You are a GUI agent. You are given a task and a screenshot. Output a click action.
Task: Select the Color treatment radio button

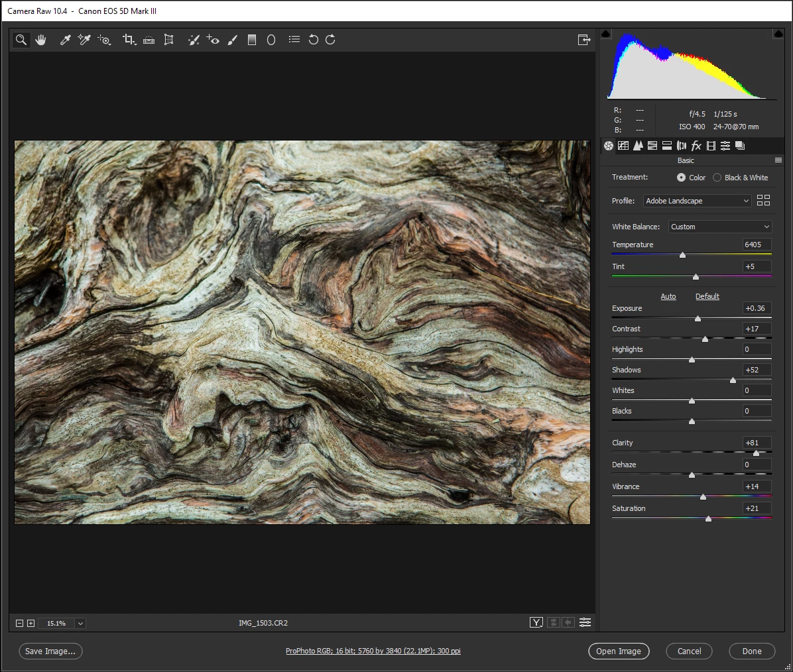coord(681,178)
